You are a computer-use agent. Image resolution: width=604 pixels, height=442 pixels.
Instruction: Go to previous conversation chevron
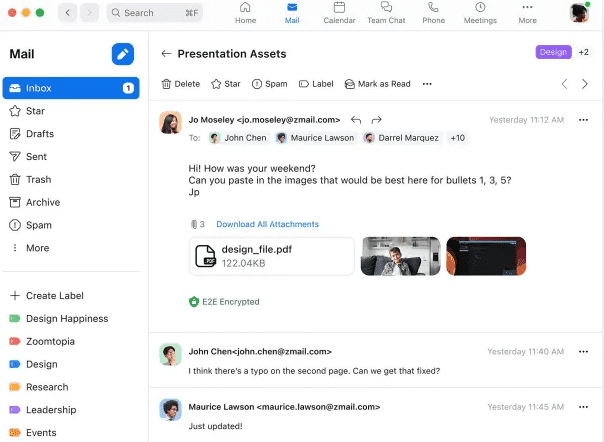[564, 84]
